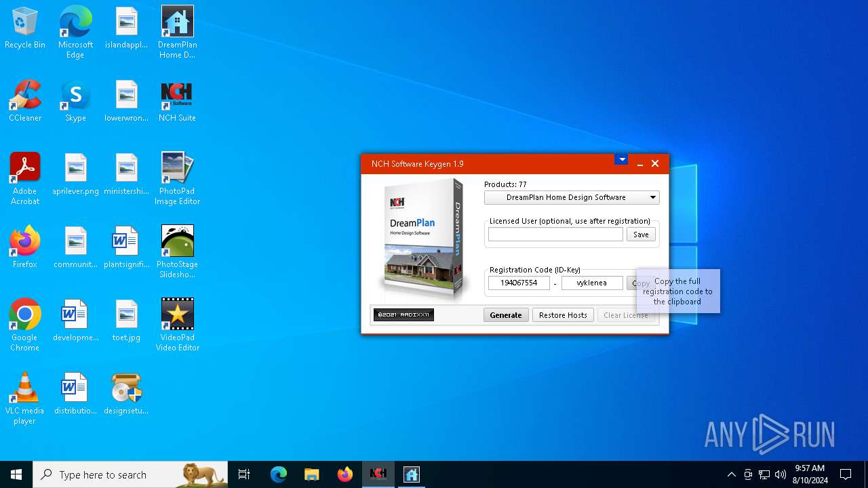Select the islandappl... image file on desktop
This screenshot has height=488, width=868.
tap(126, 28)
